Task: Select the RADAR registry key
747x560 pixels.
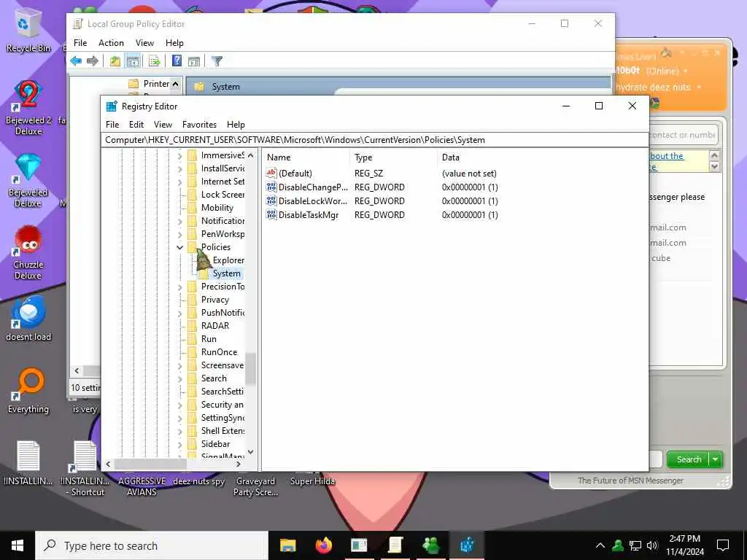Action: pyautogui.click(x=215, y=326)
